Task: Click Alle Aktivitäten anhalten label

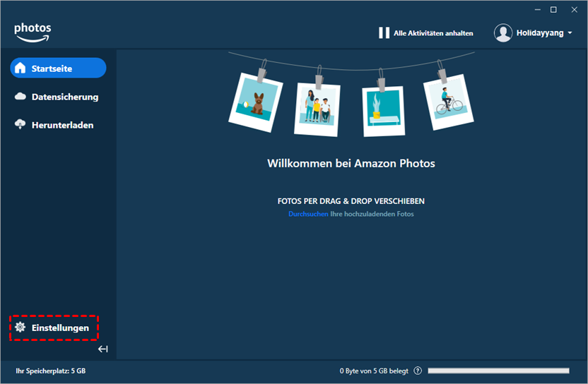Action: coord(433,33)
